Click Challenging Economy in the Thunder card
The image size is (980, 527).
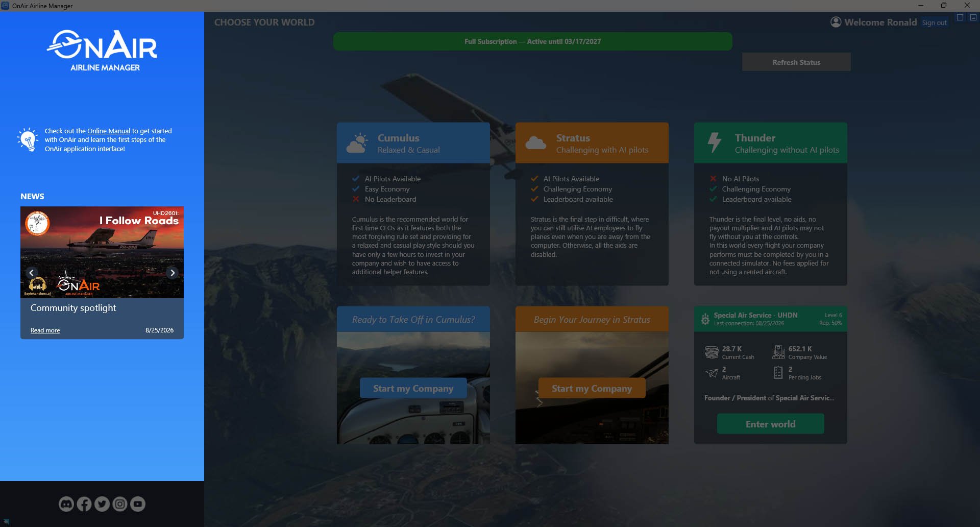[x=756, y=189]
